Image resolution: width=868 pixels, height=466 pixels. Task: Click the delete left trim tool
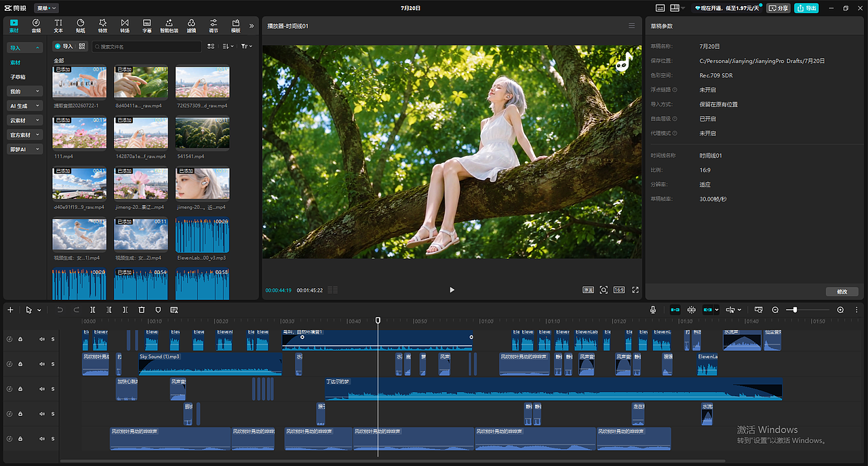click(x=108, y=310)
